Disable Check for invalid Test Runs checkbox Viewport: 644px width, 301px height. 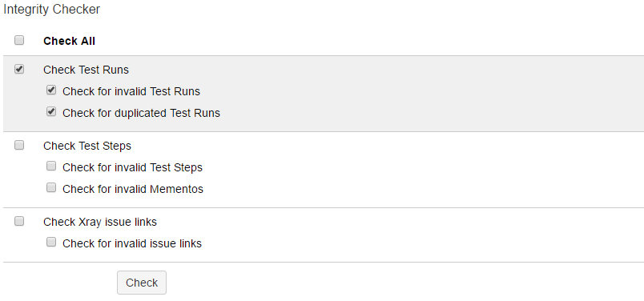tap(51, 90)
